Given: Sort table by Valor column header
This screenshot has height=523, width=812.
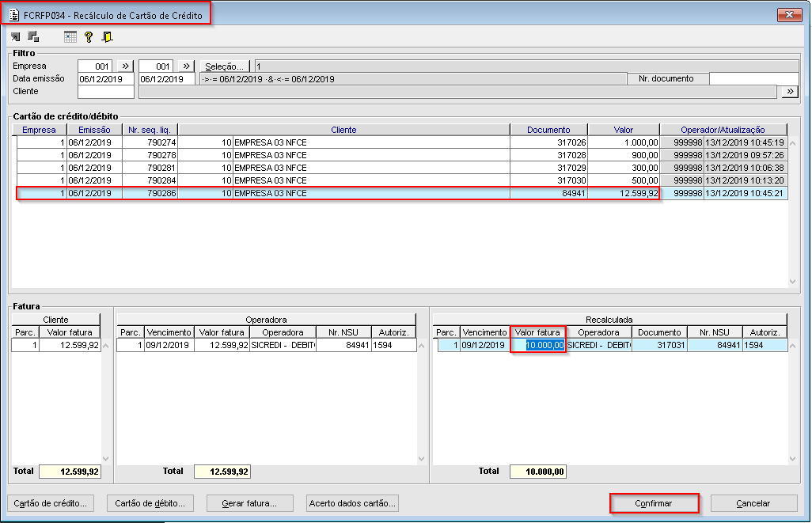Looking at the screenshot, I should coord(624,130).
